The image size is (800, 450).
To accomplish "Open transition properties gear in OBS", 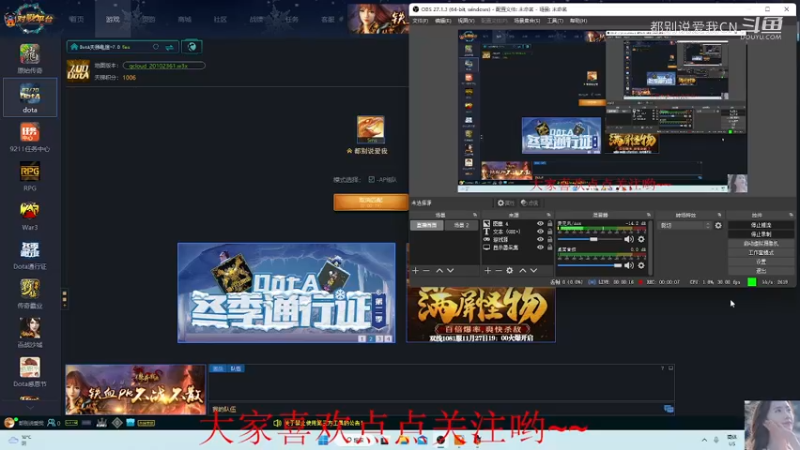I will point(718,225).
